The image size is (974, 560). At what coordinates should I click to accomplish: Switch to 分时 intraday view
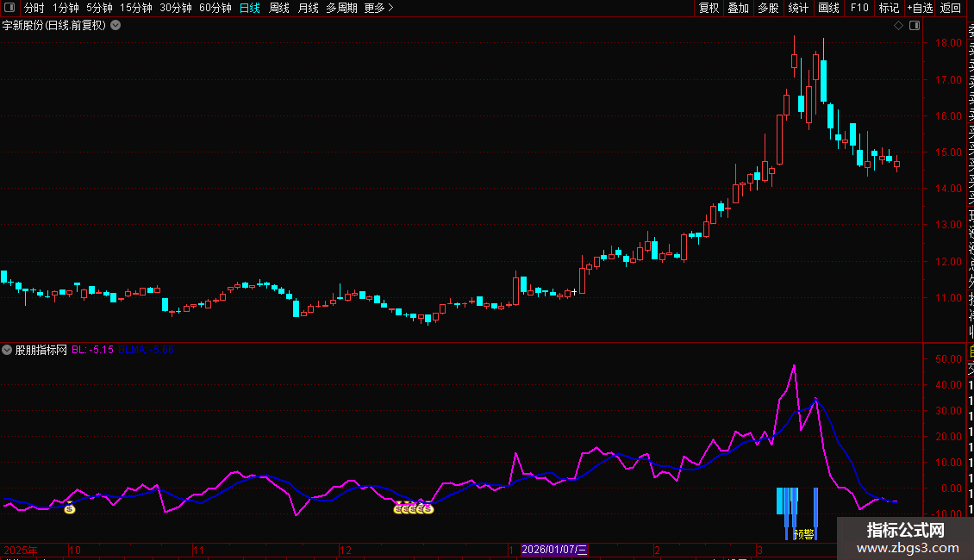pyautogui.click(x=34, y=8)
